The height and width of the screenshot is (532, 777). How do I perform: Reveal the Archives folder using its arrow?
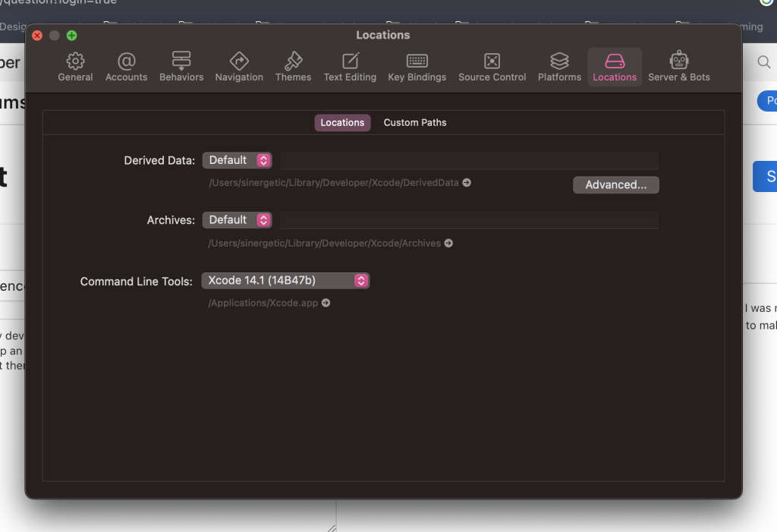[x=449, y=244]
